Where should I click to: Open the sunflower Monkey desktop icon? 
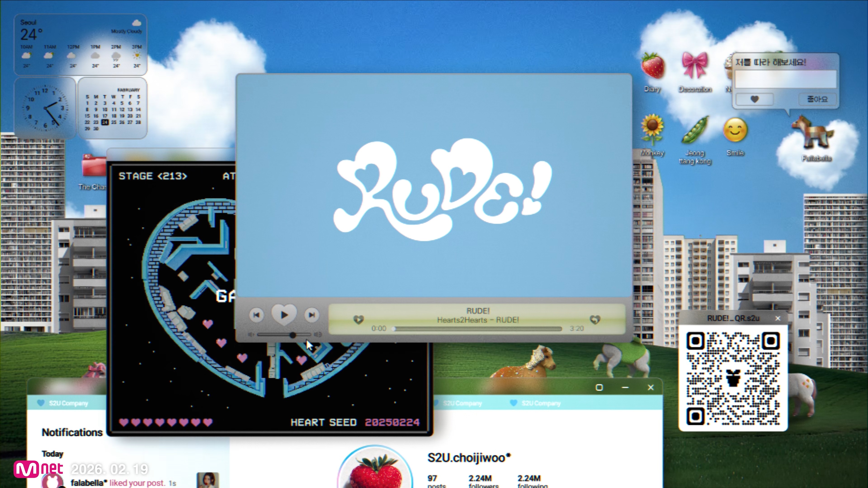[x=652, y=130]
